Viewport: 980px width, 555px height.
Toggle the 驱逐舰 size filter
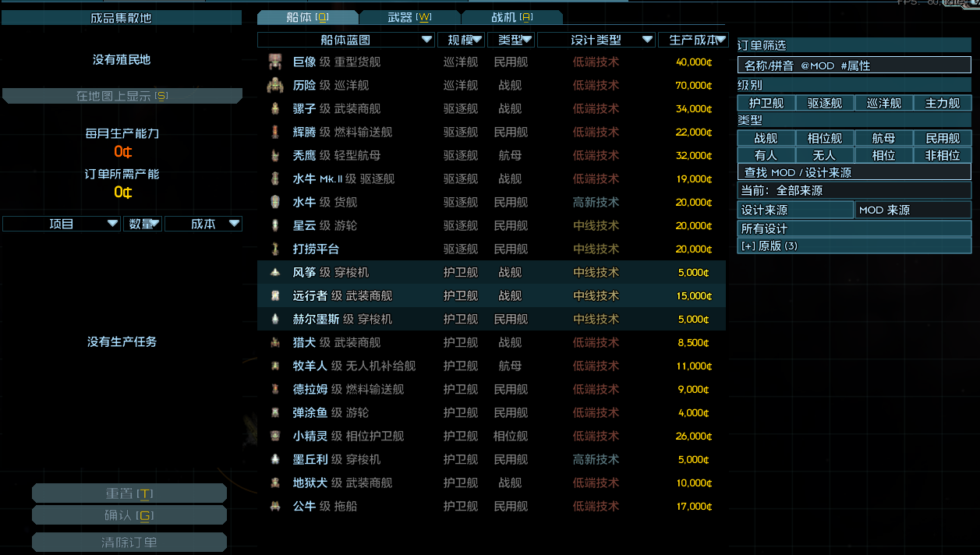coord(825,102)
